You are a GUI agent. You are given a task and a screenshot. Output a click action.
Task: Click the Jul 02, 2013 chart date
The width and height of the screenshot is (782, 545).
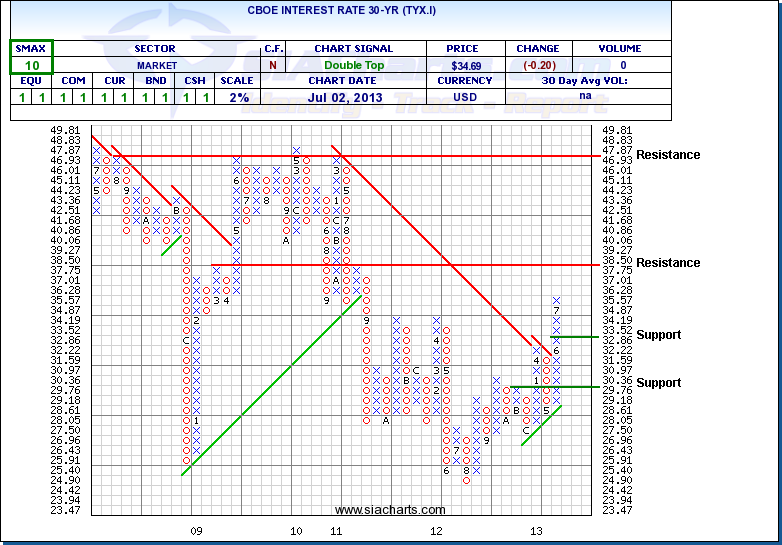click(353, 97)
